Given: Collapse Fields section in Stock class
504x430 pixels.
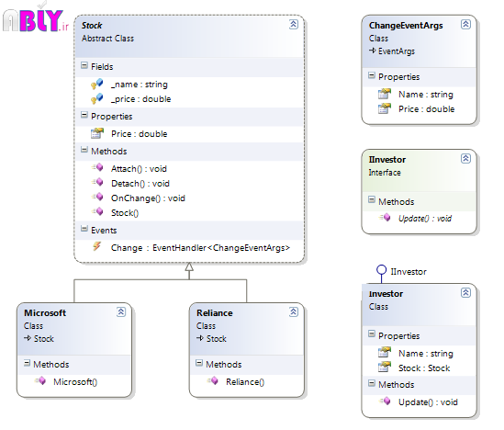Looking at the screenshot, I should (x=84, y=65).
